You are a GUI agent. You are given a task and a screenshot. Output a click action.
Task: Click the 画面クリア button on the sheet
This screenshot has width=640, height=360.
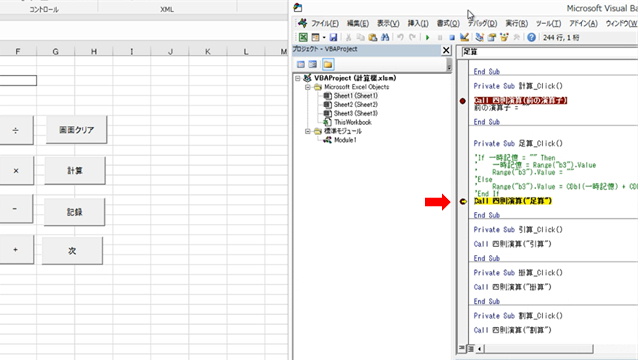76,130
